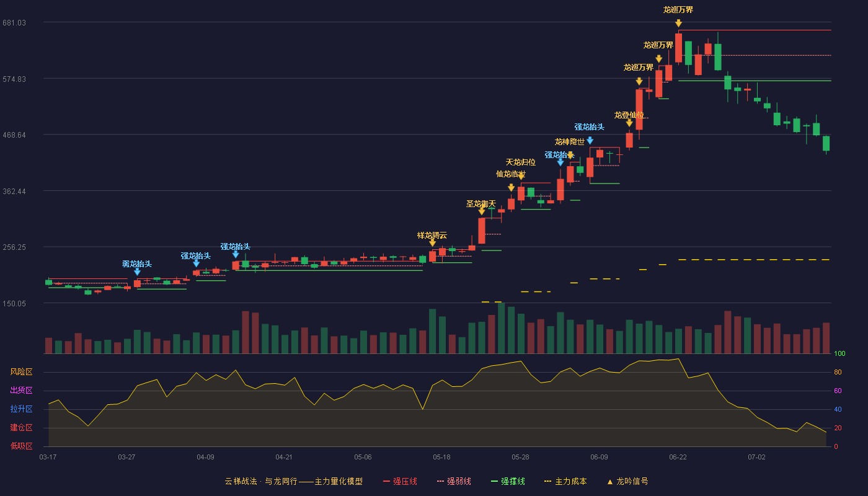
Task: Toggle the 主力成本 legend series
Action: pos(565,481)
